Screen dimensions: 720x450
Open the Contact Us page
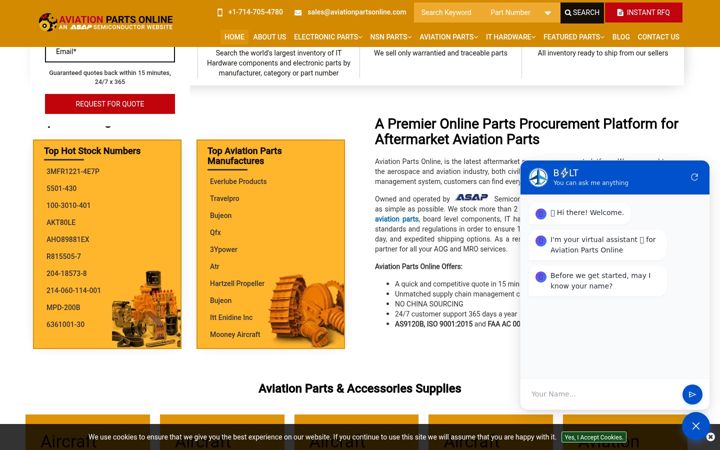coord(658,37)
